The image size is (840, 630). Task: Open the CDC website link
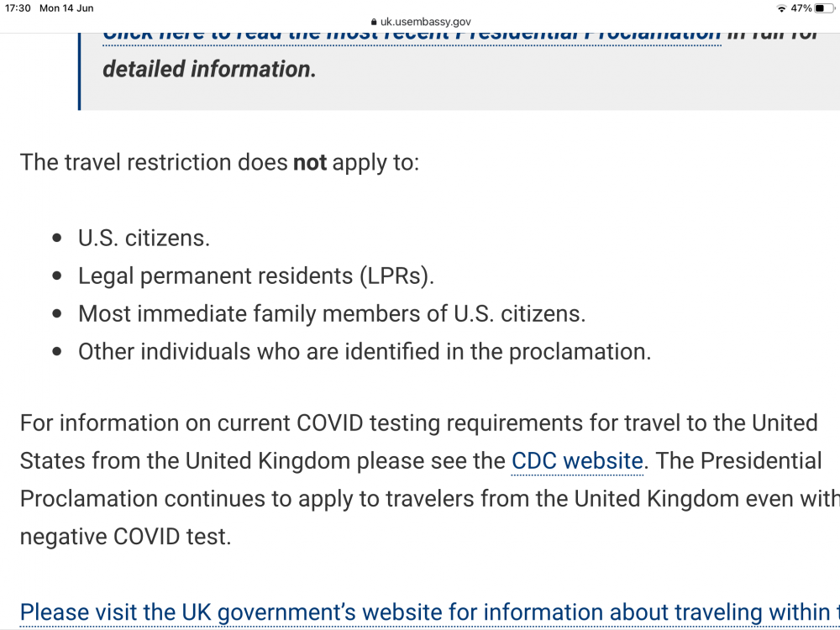click(x=577, y=461)
